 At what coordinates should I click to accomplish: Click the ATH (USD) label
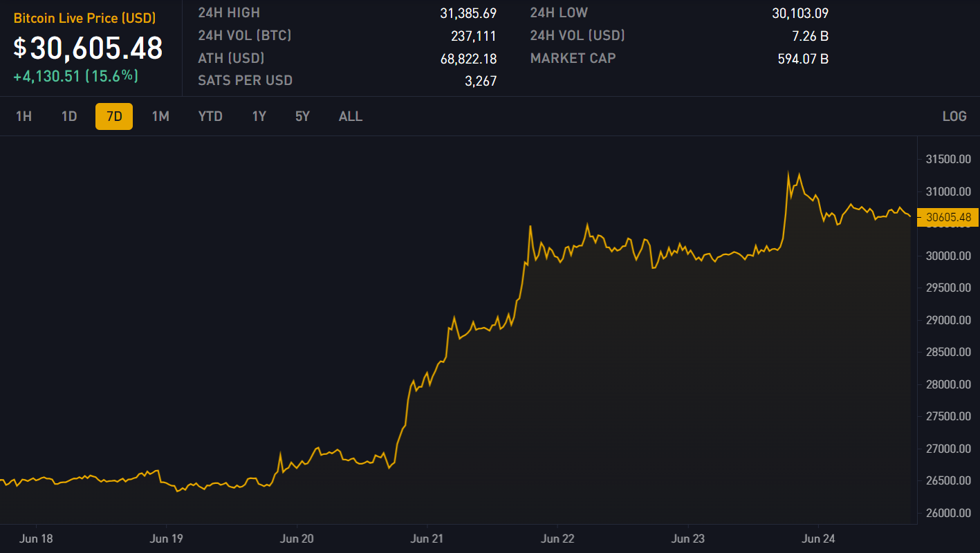coord(231,58)
